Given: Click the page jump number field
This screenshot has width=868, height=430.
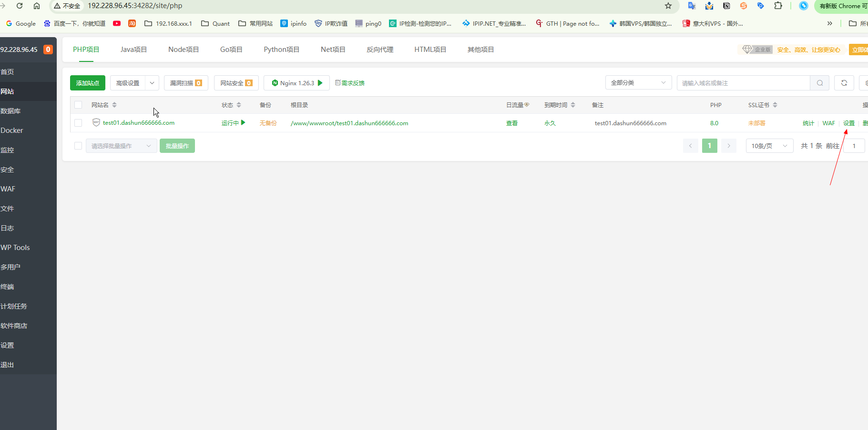Looking at the screenshot, I should pos(854,146).
